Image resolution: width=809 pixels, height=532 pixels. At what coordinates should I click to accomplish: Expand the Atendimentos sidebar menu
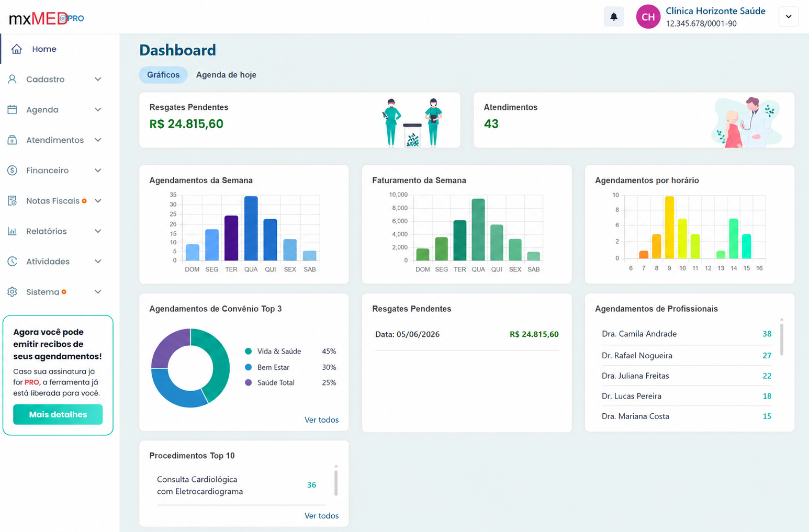click(55, 140)
